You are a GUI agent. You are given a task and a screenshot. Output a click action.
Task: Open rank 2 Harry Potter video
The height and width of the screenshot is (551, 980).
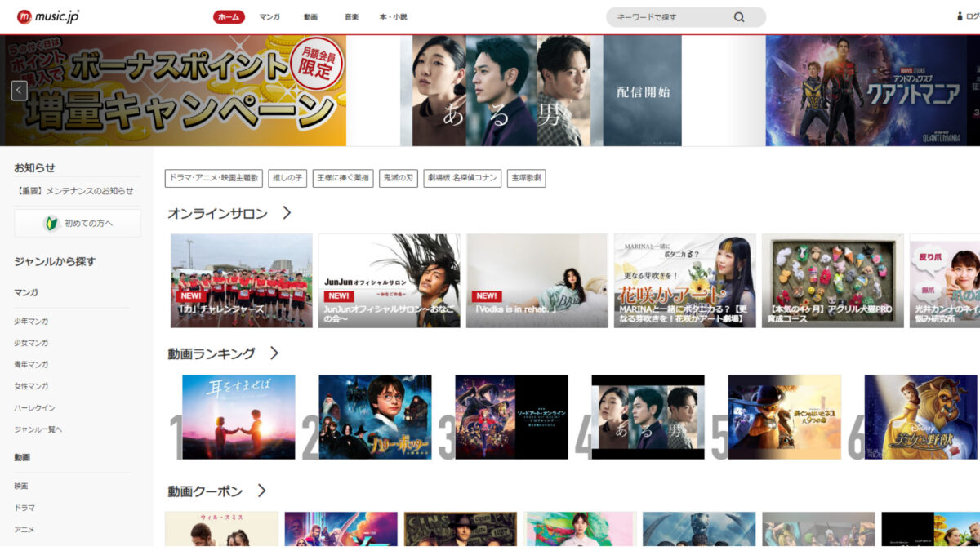point(375,417)
